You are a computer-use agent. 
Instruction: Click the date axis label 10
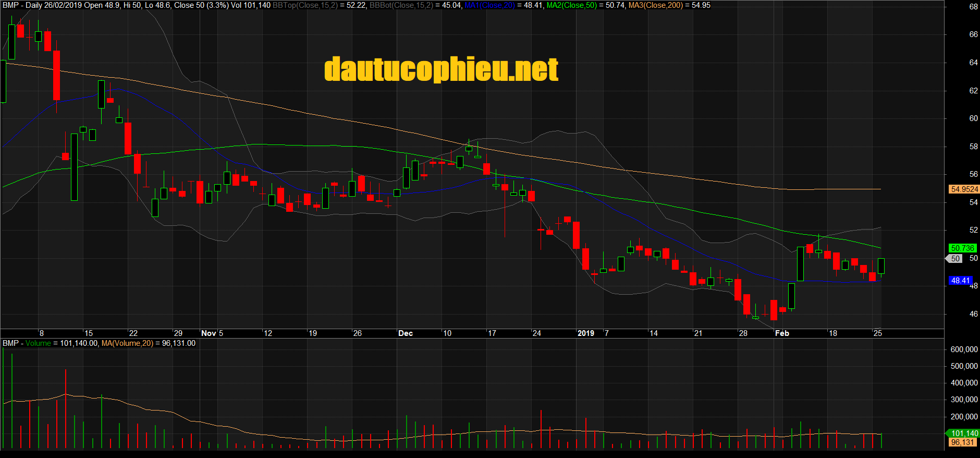[x=447, y=333]
